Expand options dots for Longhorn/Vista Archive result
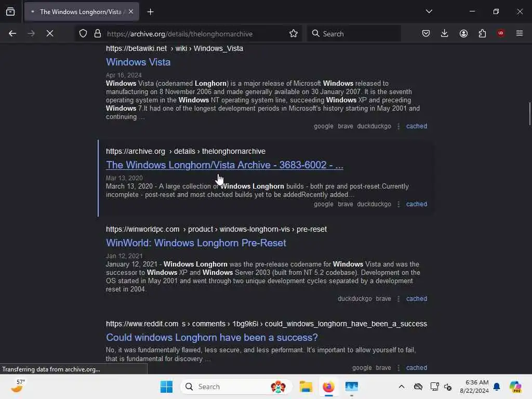Viewport: 532px width, 399px height. [x=398, y=204]
